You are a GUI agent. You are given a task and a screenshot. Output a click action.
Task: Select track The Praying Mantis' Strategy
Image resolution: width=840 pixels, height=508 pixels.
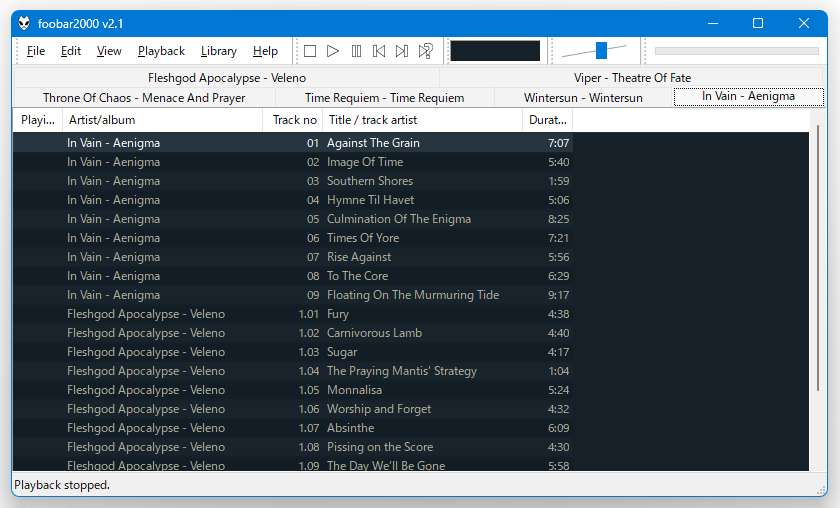292,371
